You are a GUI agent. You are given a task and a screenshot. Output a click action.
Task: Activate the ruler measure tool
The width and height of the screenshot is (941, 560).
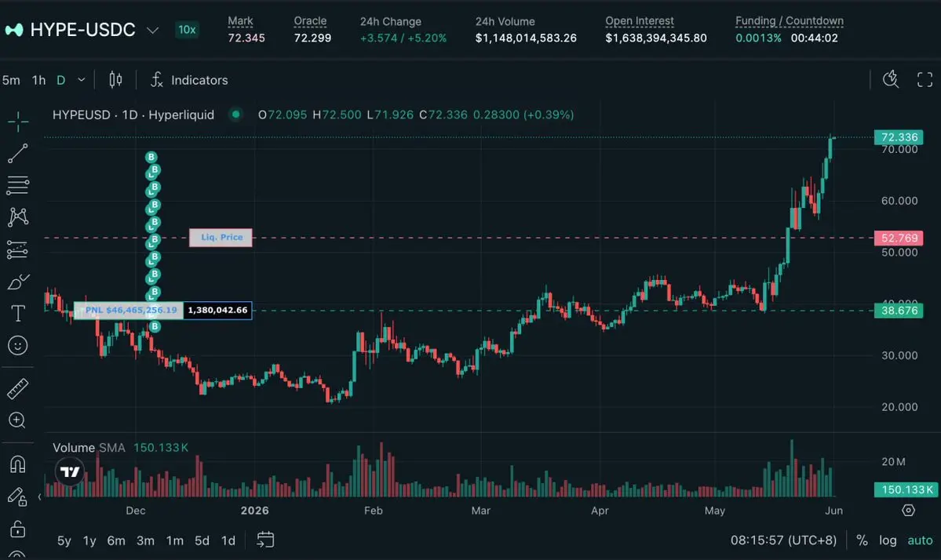(17, 388)
